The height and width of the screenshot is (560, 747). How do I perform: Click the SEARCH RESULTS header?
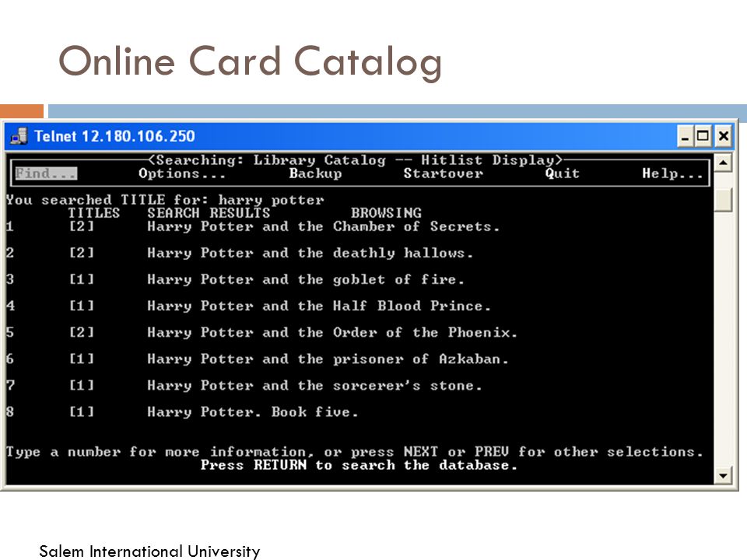click(209, 213)
